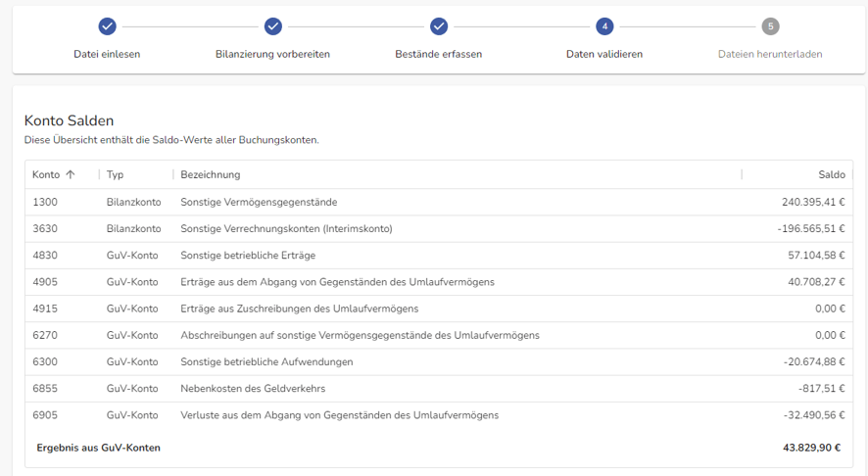Open the Dateien herunterladen step label
The image size is (868, 476).
pos(770,54)
